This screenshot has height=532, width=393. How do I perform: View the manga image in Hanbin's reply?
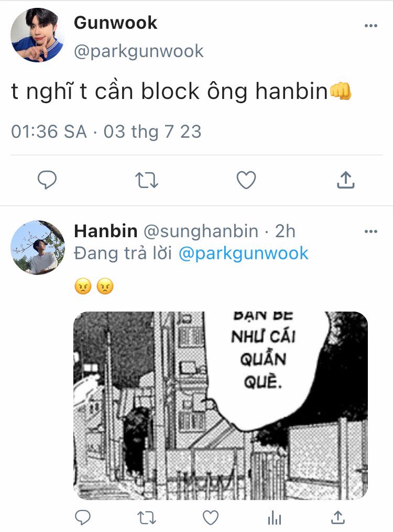coord(221,405)
